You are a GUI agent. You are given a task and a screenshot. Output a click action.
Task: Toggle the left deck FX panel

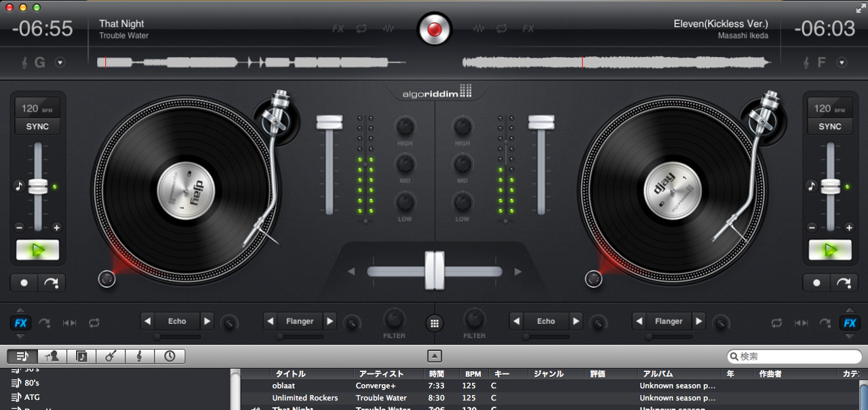[20, 323]
